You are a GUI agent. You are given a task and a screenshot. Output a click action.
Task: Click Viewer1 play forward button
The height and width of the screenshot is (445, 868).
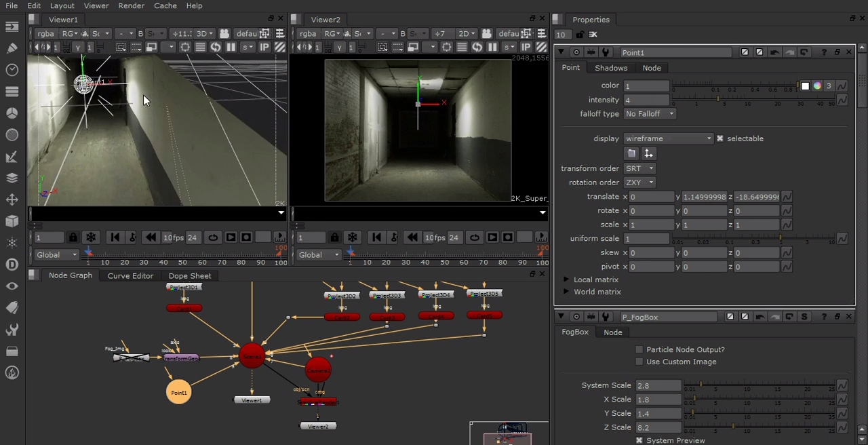(231, 237)
